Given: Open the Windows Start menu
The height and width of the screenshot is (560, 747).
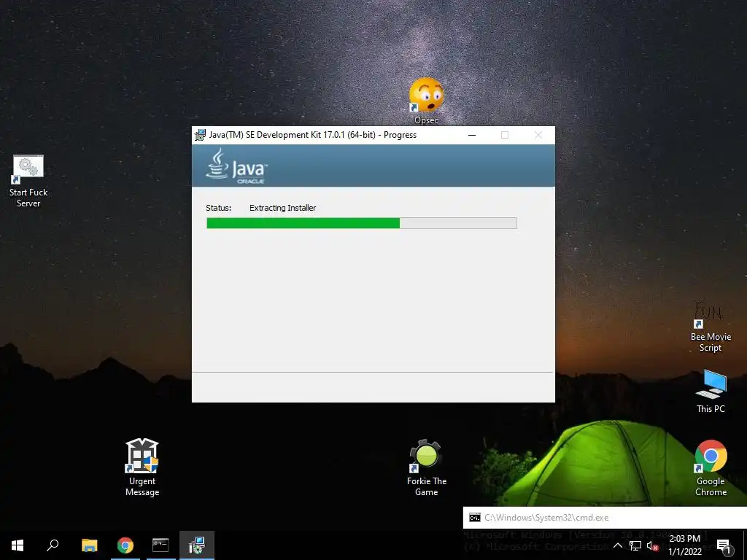Looking at the screenshot, I should tap(18, 545).
